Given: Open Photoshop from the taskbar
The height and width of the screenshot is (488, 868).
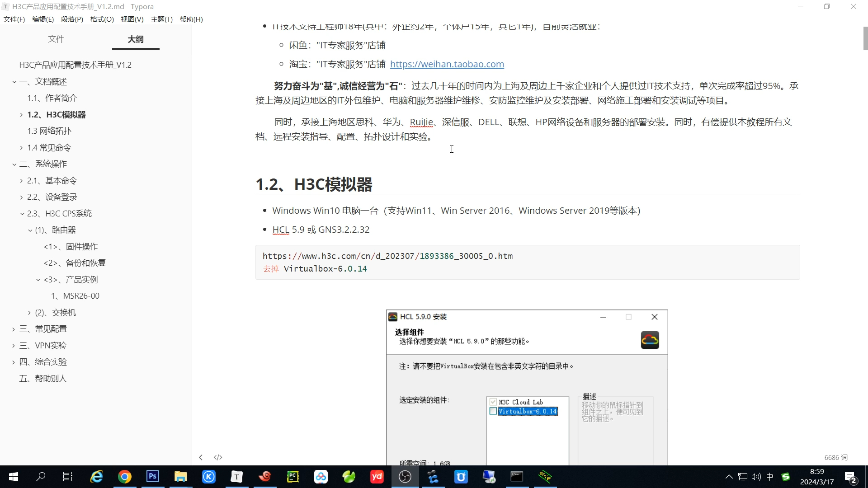Looking at the screenshot, I should (x=152, y=477).
